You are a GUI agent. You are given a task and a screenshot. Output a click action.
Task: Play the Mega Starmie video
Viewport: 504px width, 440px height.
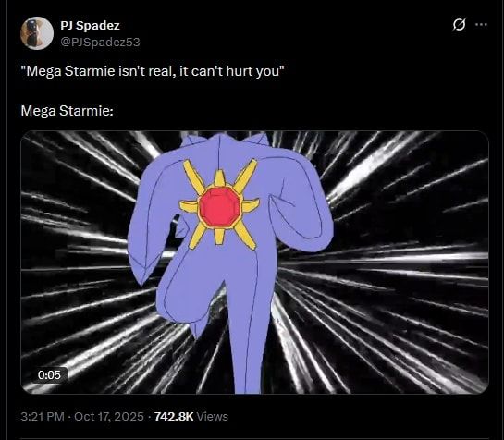pyautogui.click(x=254, y=263)
